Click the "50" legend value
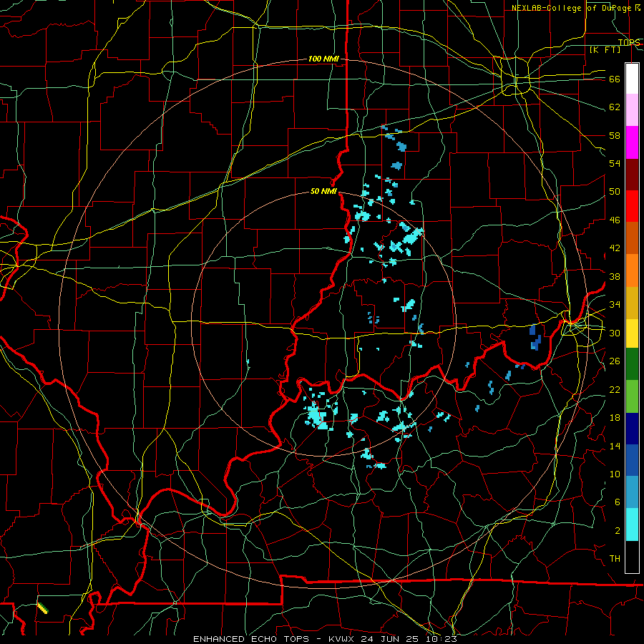This screenshot has width=644, height=644. point(615,192)
